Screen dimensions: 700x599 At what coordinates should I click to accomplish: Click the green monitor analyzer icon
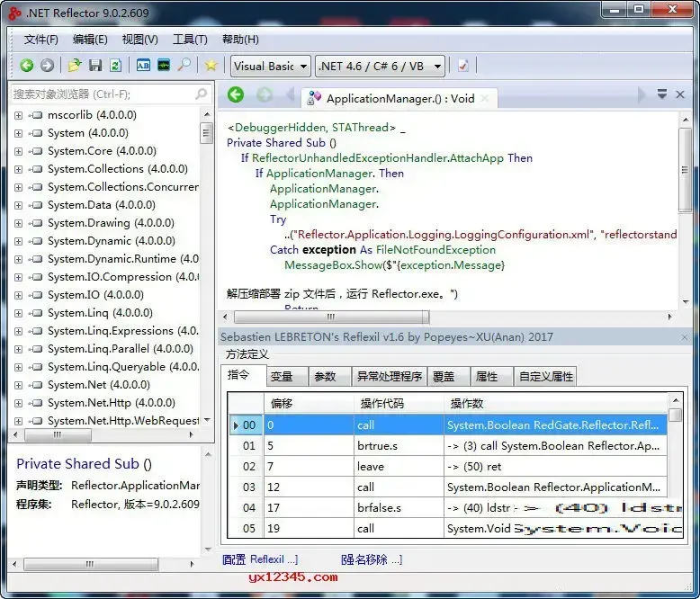tap(164, 66)
